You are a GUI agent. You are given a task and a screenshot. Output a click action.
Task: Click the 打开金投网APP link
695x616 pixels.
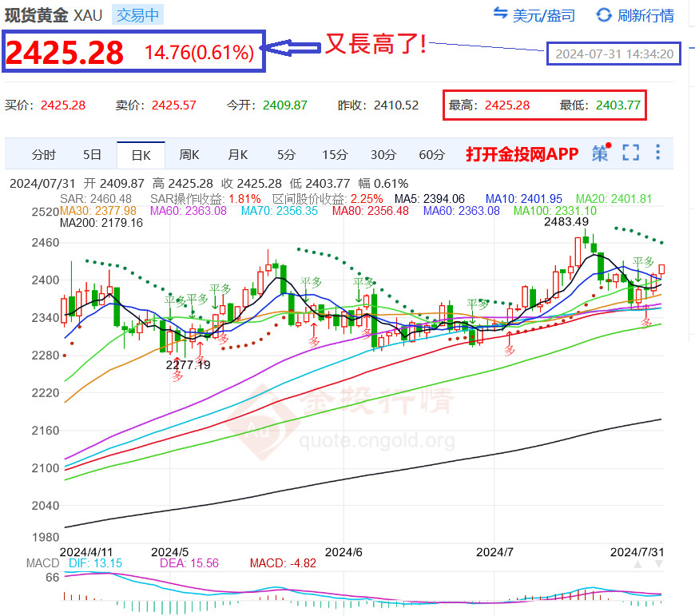click(522, 154)
